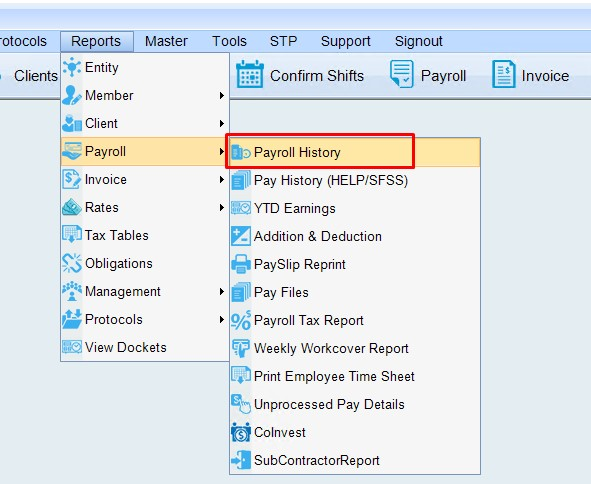The width and height of the screenshot is (591, 484).
Task: Click the Payroll Tax Report percent icon
Action: 240,320
